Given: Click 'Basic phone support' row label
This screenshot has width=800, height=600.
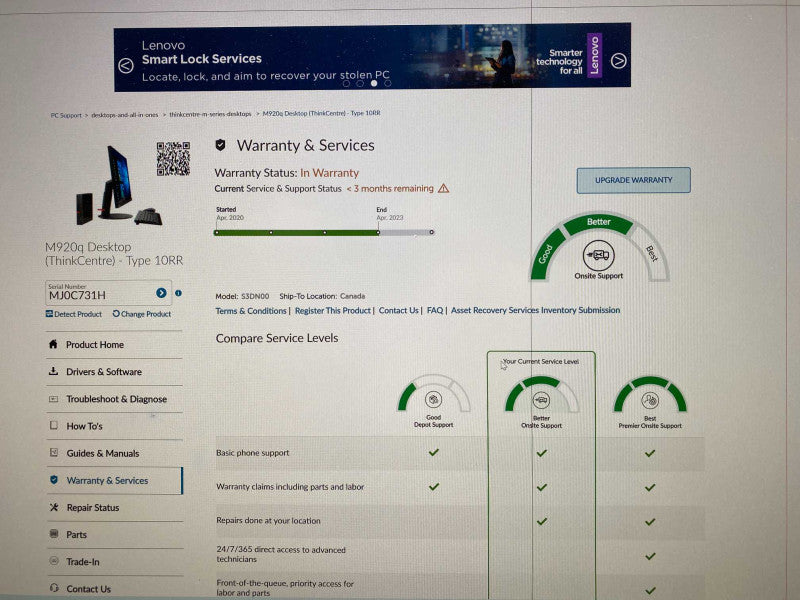Looking at the screenshot, I should [253, 453].
